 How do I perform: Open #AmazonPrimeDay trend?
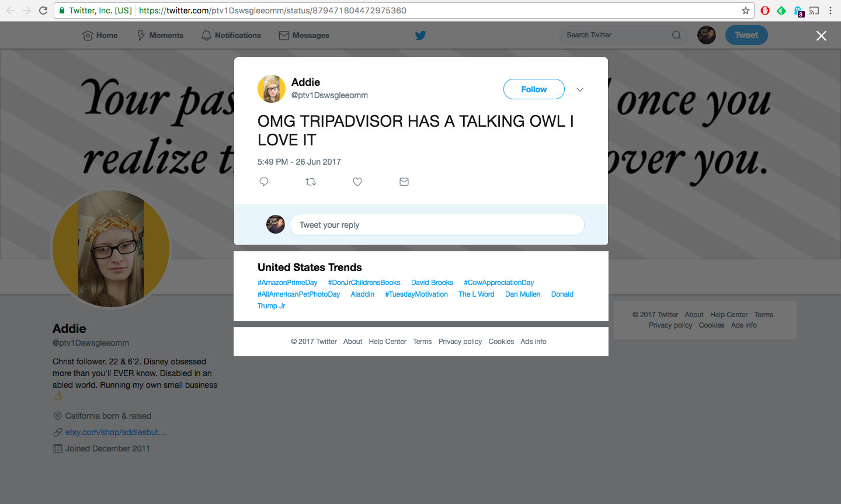(x=287, y=283)
